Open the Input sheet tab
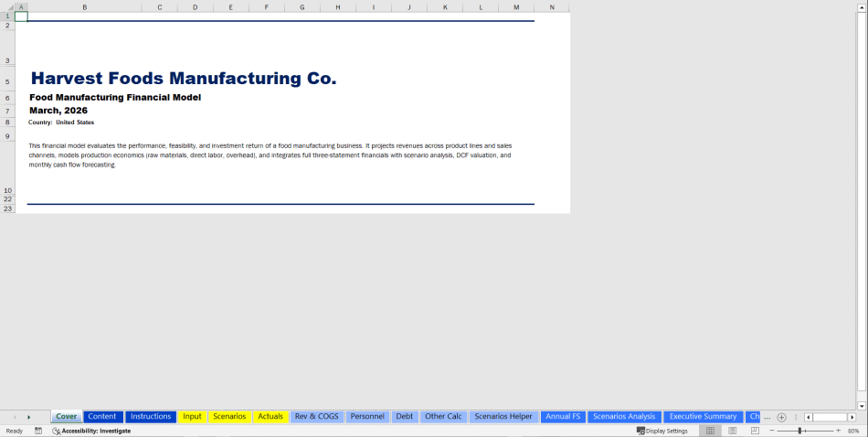 coord(192,417)
